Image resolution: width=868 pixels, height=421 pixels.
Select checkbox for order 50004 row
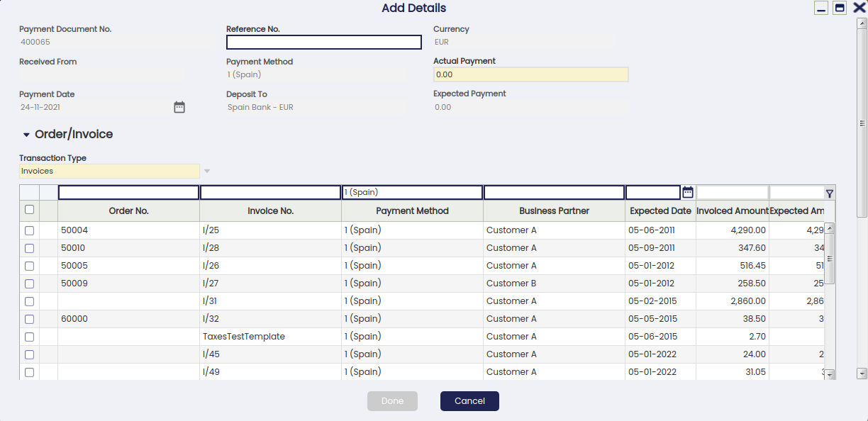click(29, 230)
